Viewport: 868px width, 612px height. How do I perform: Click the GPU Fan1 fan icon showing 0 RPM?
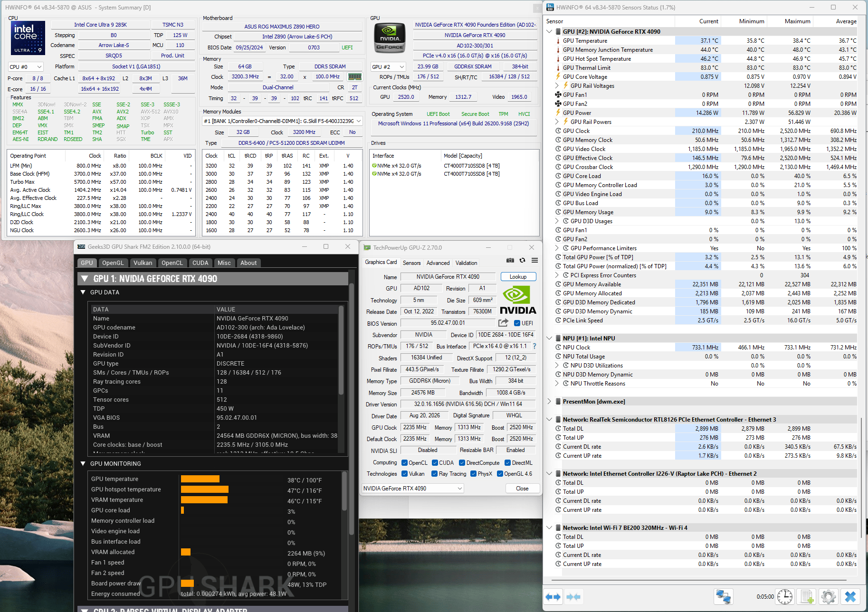click(558, 95)
